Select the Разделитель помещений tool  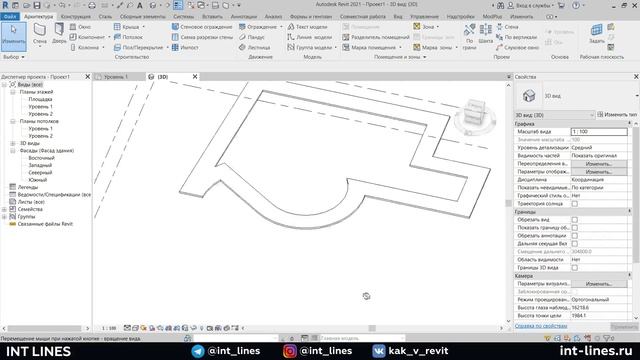(x=376, y=37)
